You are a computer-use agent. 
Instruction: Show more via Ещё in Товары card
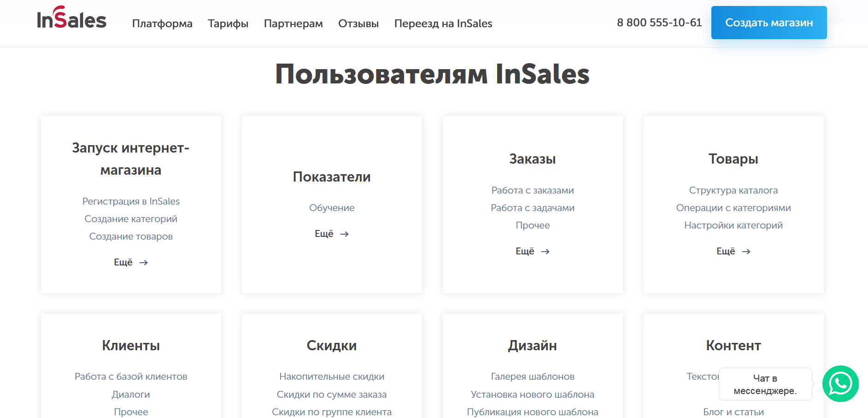coord(733,251)
